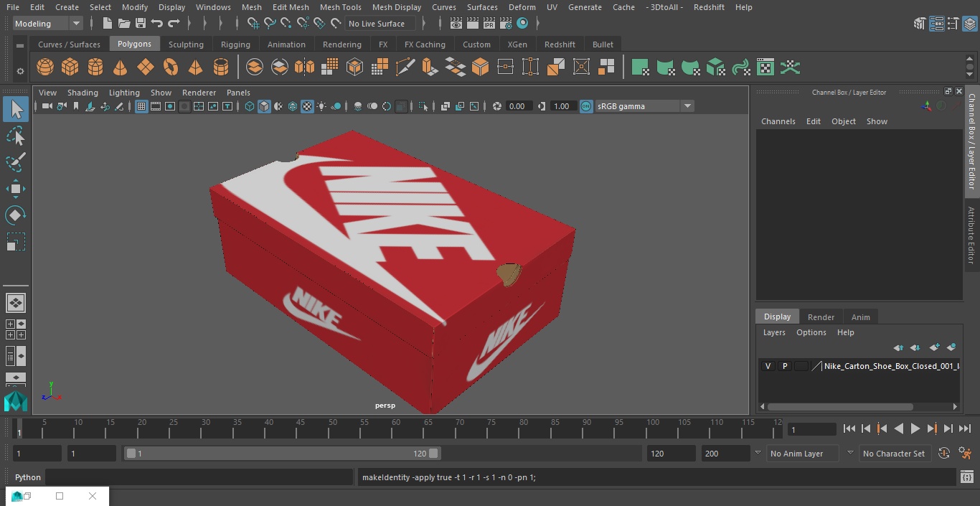Open the Modeling menu set dropdown

tap(48, 24)
